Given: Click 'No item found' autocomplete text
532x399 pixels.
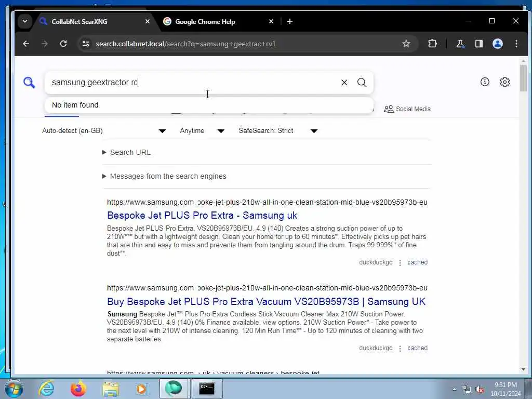Looking at the screenshot, I should [75, 105].
